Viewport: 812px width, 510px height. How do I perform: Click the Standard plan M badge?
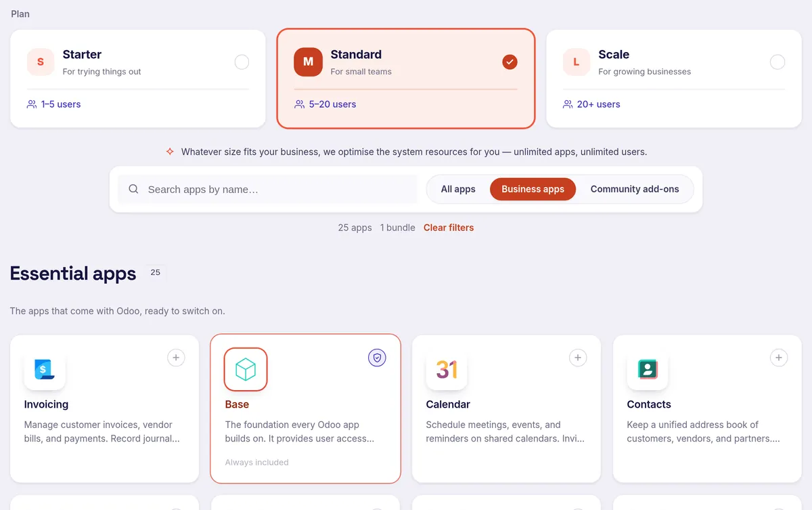[x=308, y=62]
